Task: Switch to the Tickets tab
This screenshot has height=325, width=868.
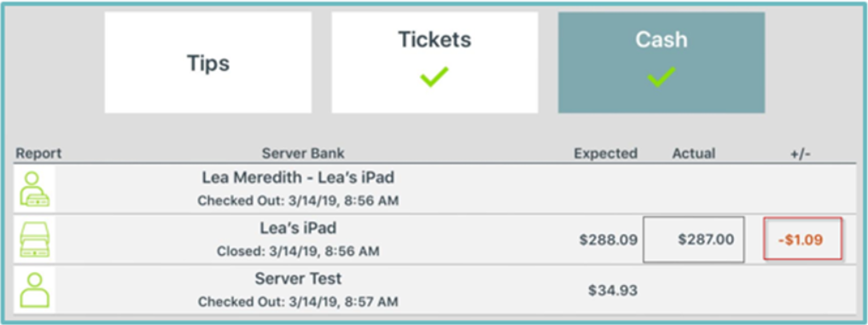Action: 434,62
